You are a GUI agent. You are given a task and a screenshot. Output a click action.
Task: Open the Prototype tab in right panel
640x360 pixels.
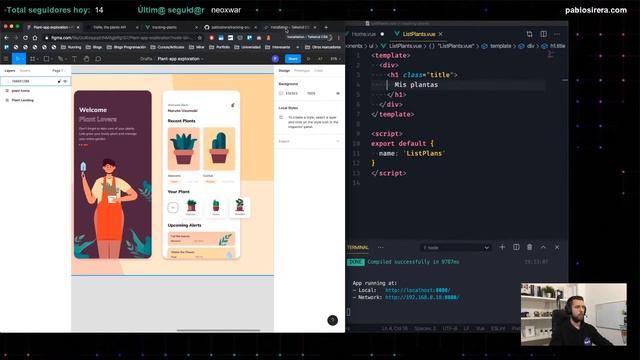pos(302,71)
